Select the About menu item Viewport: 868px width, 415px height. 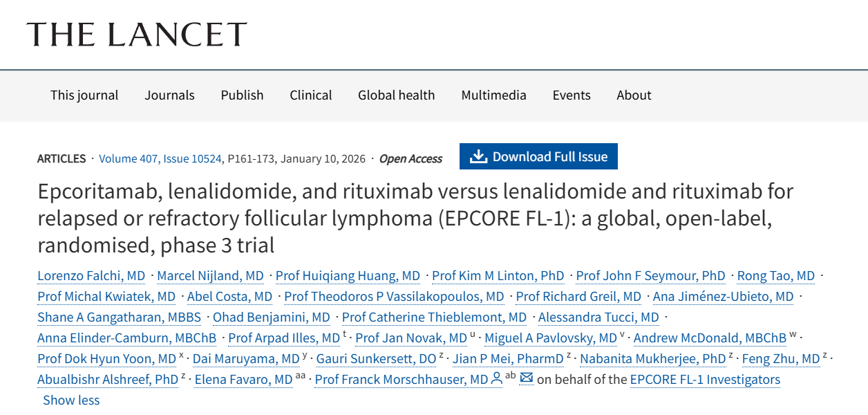[x=634, y=95]
